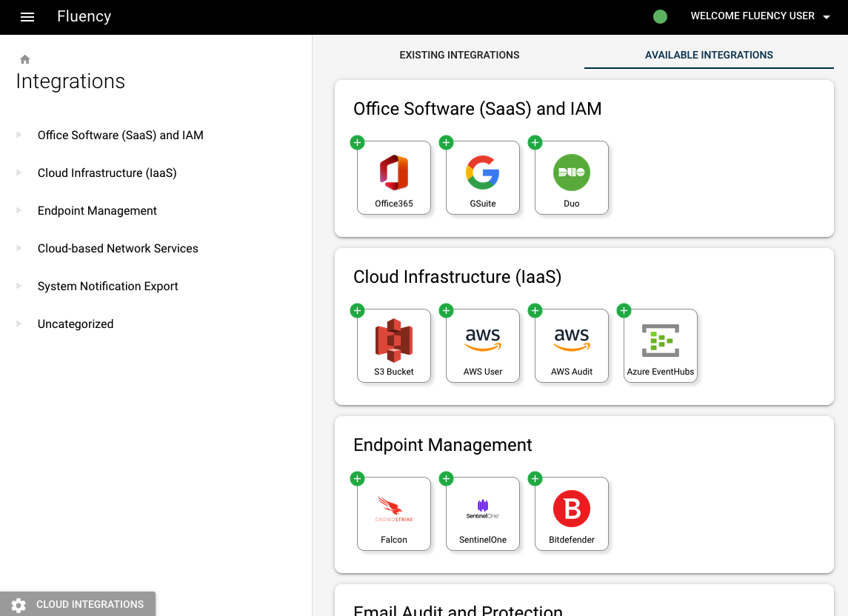Expand System Notification Export tree arrow
The width and height of the screenshot is (848, 616).
[19, 286]
